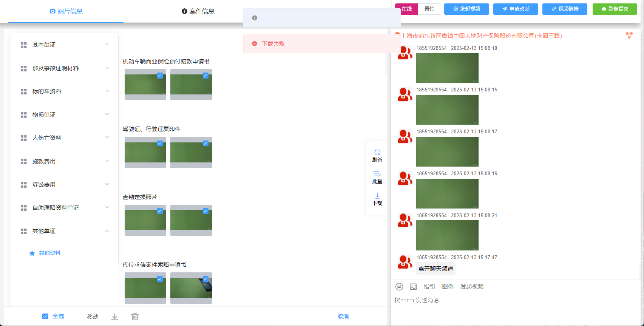Click the download icon in bottom bar
This screenshot has height=326, width=644.
tap(115, 317)
